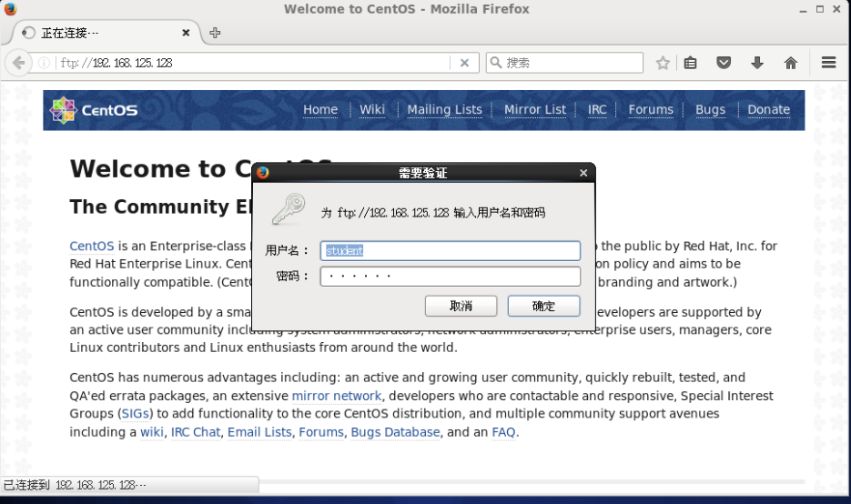The height and width of the screenshot is (504, 851).
Task: Click the Firefox icon in window title bar
Action: click(x=10, y=9)
